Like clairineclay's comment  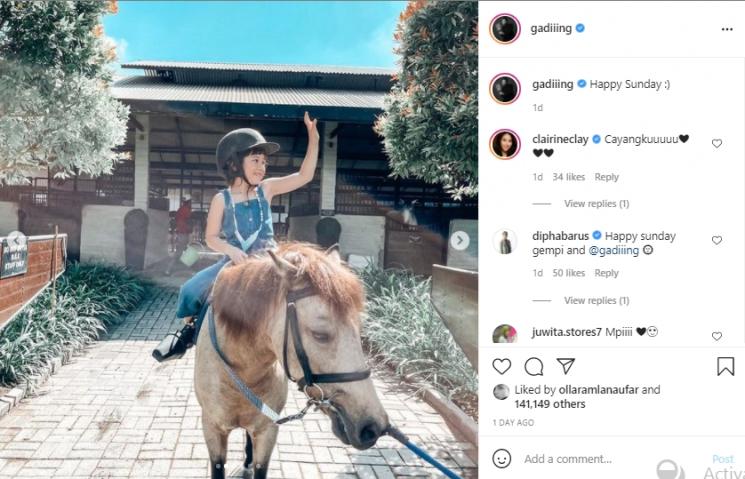[x=717, y=143]
